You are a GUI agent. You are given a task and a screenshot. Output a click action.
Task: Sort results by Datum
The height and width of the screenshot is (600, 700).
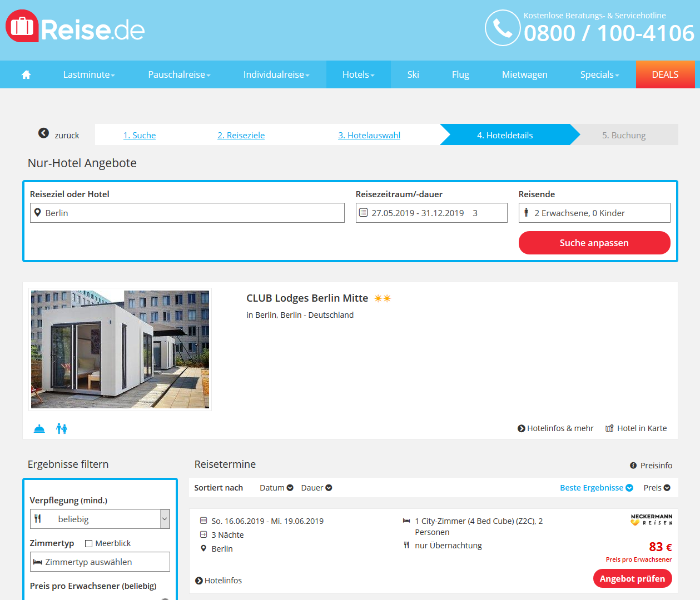pos(276,488)
